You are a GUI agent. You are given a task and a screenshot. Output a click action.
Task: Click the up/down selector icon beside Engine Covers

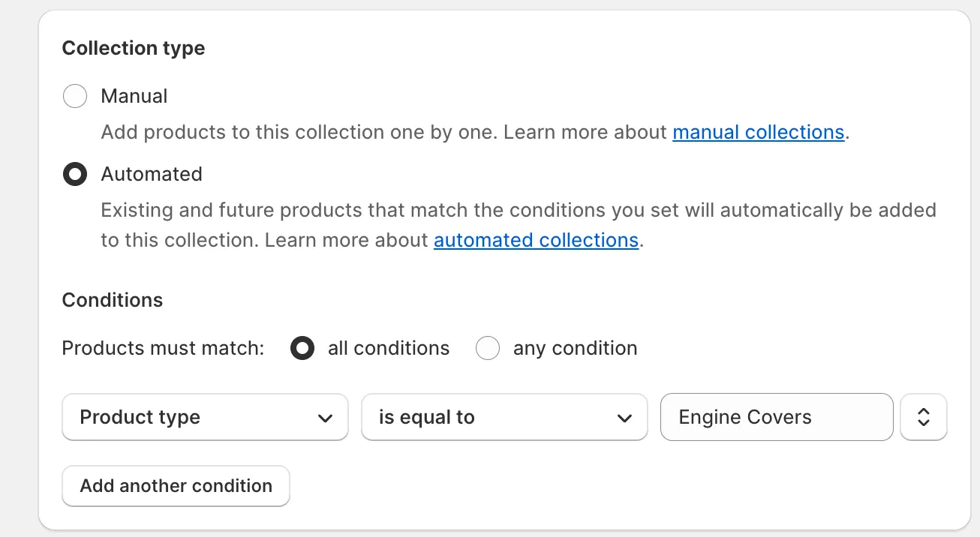924,418
